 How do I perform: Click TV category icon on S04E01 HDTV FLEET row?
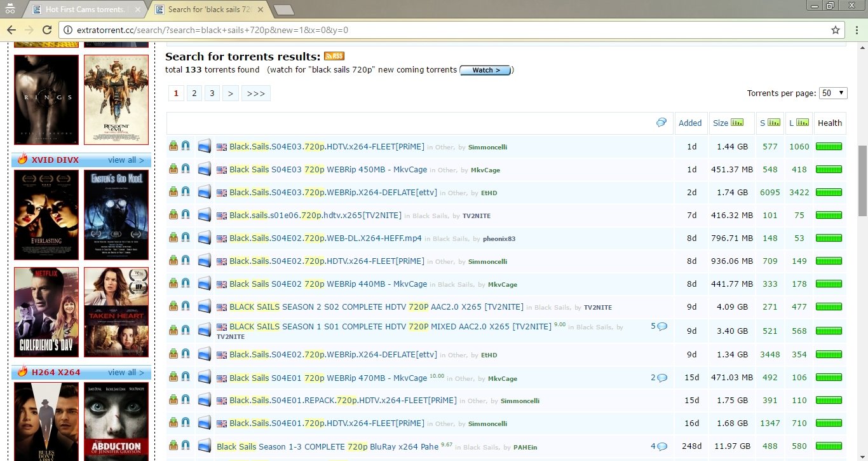tap(204, 422)
